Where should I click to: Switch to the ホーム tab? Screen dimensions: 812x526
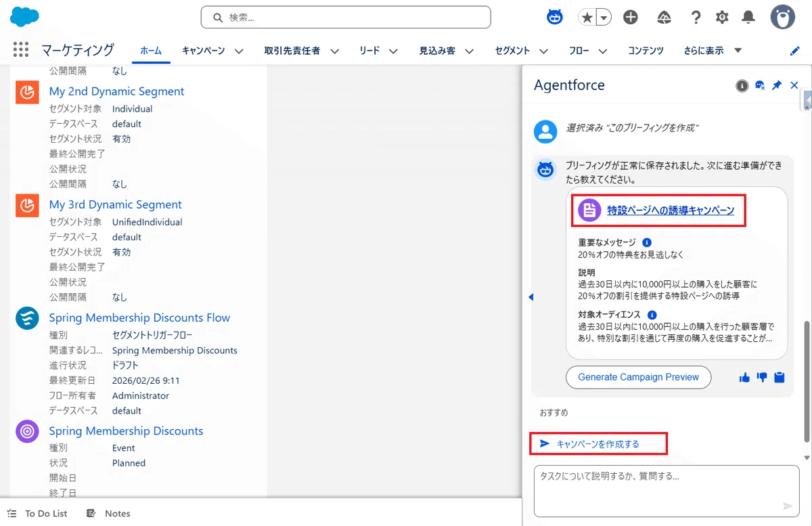151,51
